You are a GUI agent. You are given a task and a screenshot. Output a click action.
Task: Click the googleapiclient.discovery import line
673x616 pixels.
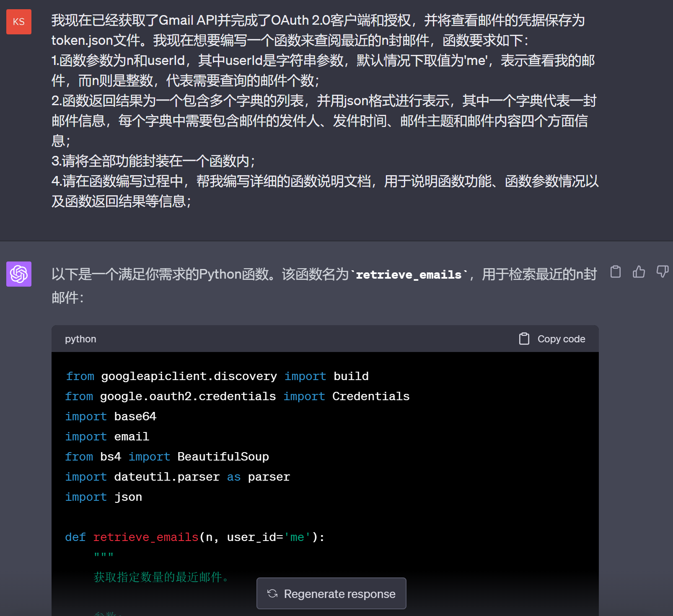(217, 376)
